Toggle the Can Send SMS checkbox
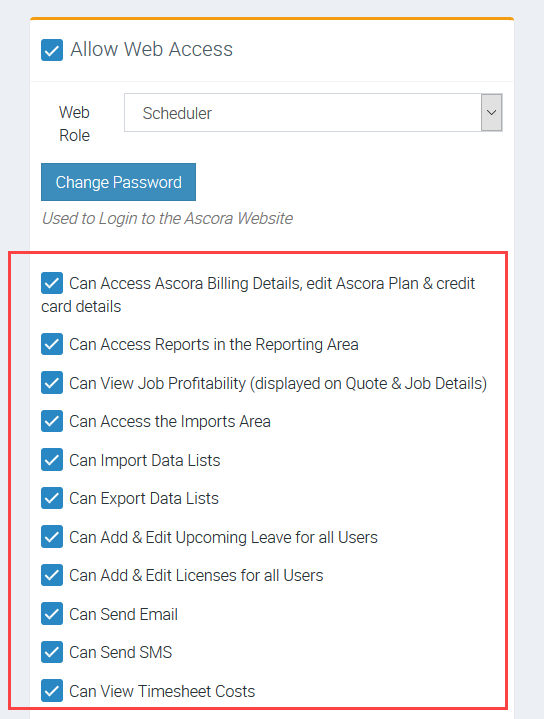Screen dimensions: 544x719 52,652
